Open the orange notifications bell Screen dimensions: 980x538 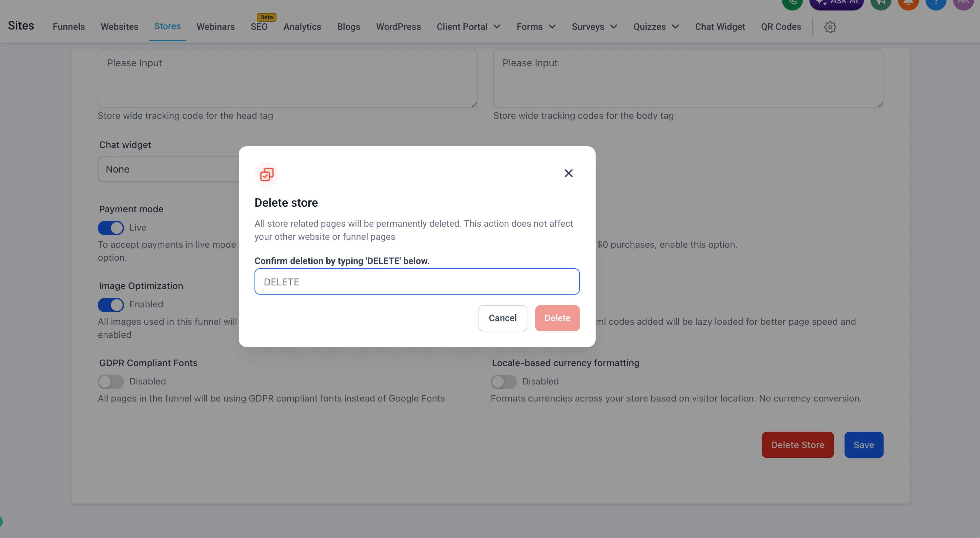tap(908, 3)
